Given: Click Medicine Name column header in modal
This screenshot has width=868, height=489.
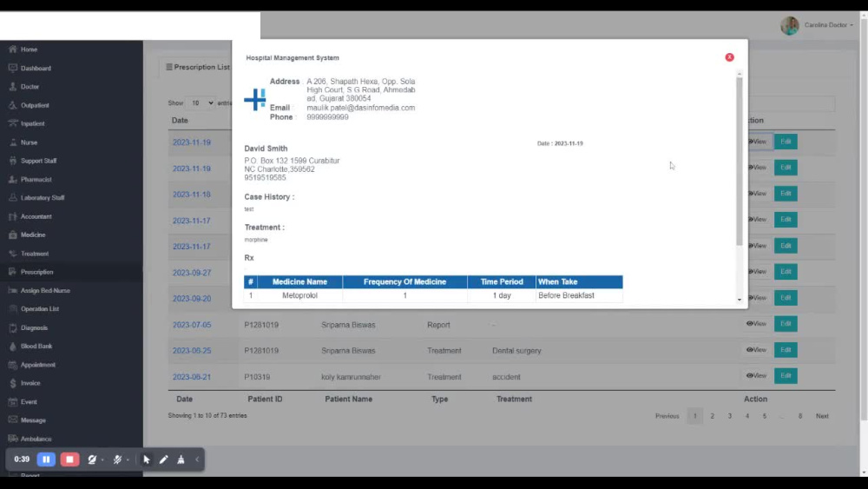Looking at the screenshot, I should click(x=299, y=282).
